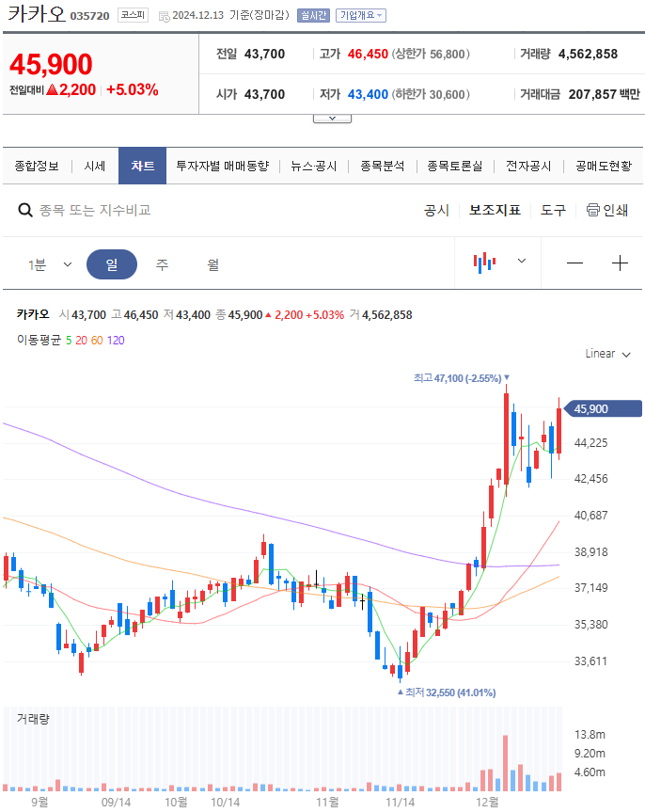Viewport: 645px width, 812px height.
Task: Select the 월 monthly period option
Action: [x=212, y=264]
